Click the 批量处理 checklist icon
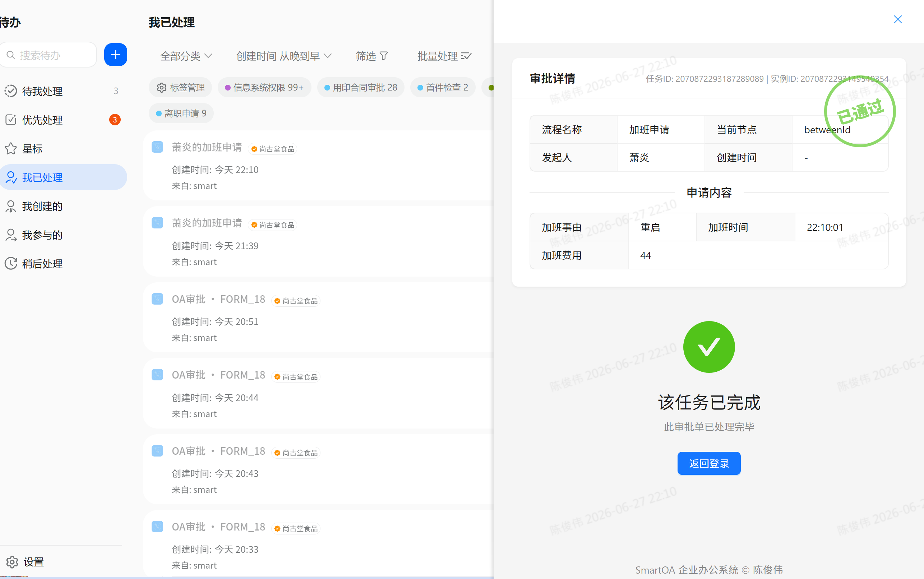The height and width of the screenshot is (579, 924). coord(466,56)
